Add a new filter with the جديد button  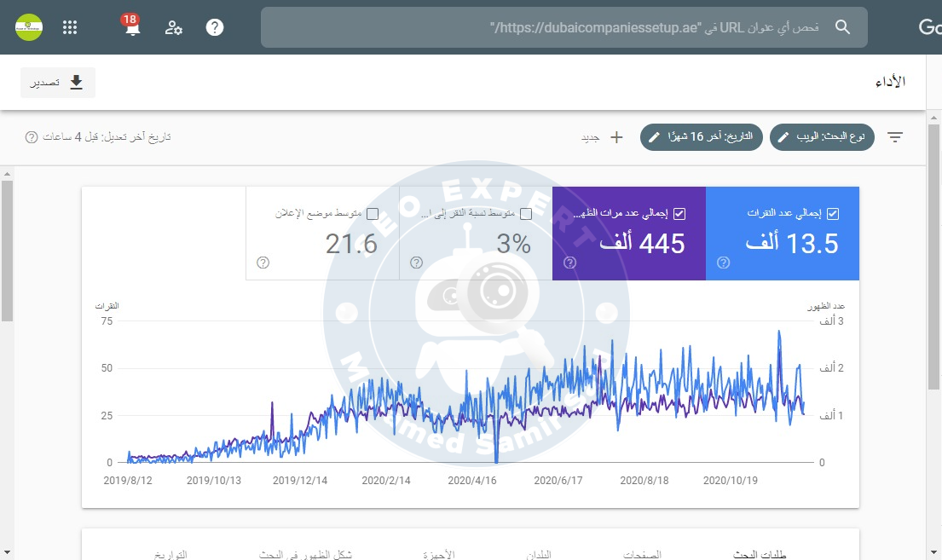pyautogui.click(x=604, y=137)
